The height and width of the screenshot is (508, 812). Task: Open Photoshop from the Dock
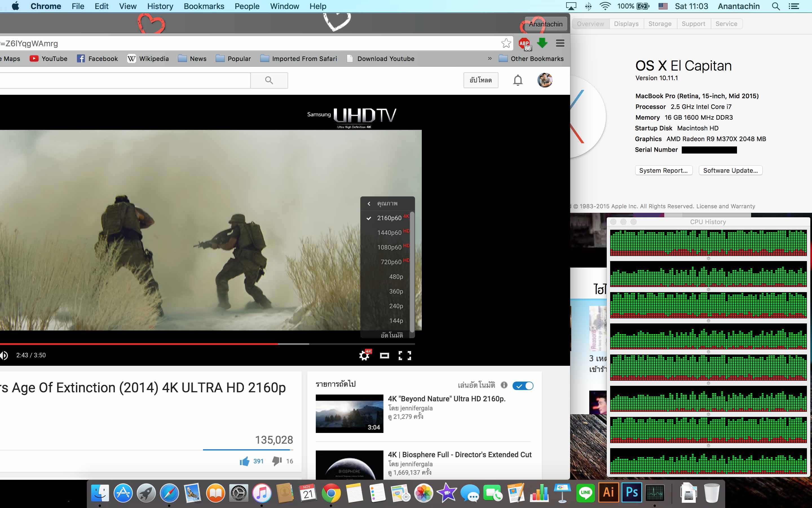point(632,492)
